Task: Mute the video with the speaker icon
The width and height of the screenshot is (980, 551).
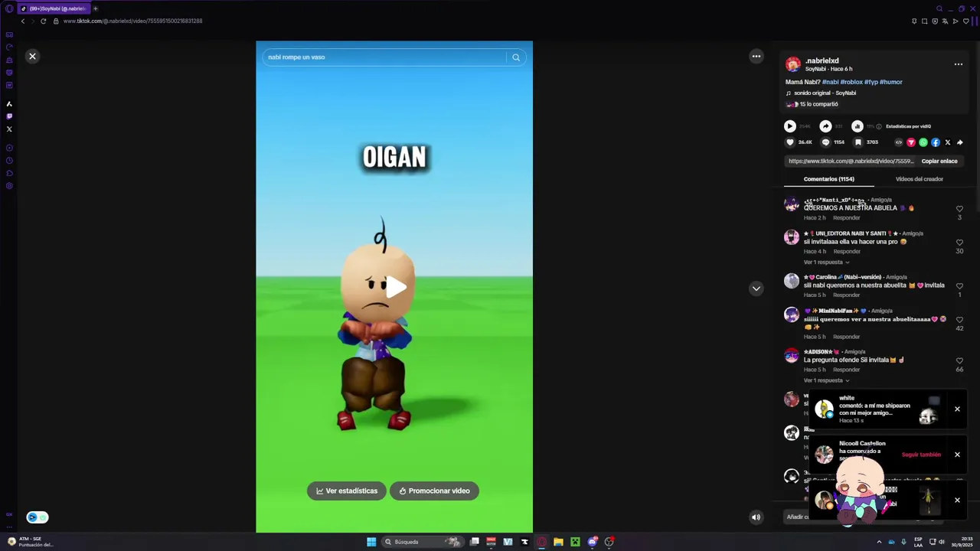Action: (x=756, y=517)
